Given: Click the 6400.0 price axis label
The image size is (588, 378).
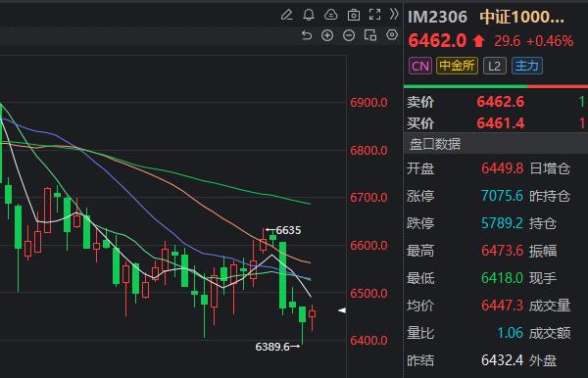Looking at the screenshot, I should pos(368,341).
